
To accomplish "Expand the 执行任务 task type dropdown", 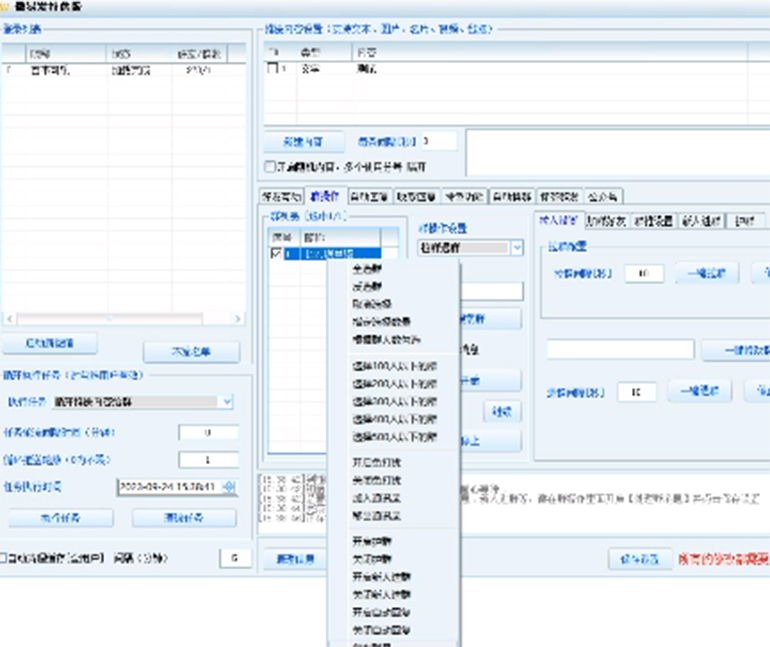I will pos(228,401).
